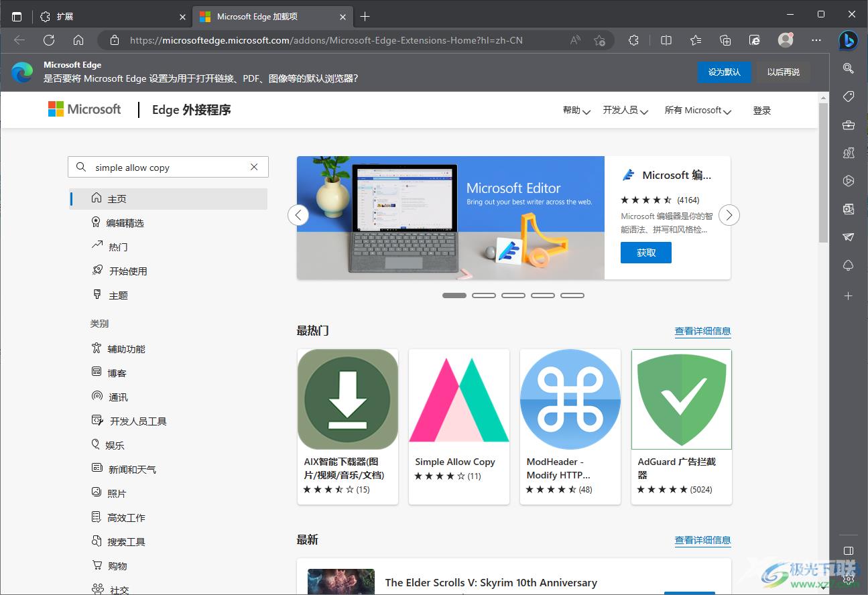Open the user profile avatar
868x595 pixels.
click(x=786, y=40)
